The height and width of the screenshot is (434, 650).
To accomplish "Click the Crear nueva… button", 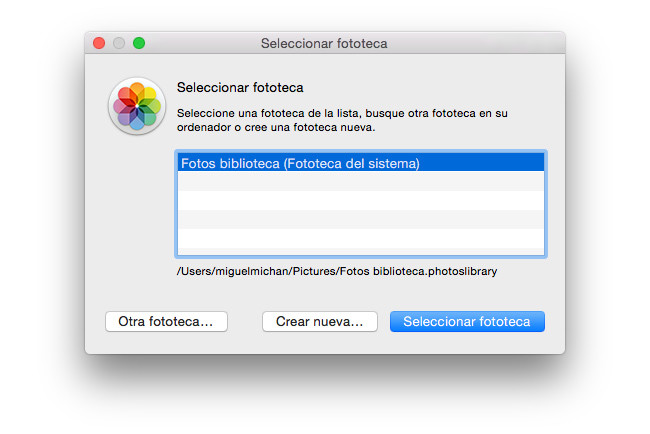I will 320,322.
